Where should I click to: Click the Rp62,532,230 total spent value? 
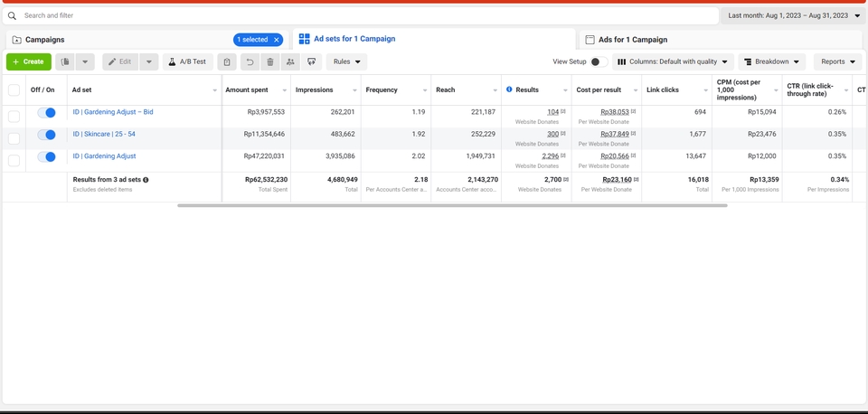[x=266, y=179]
